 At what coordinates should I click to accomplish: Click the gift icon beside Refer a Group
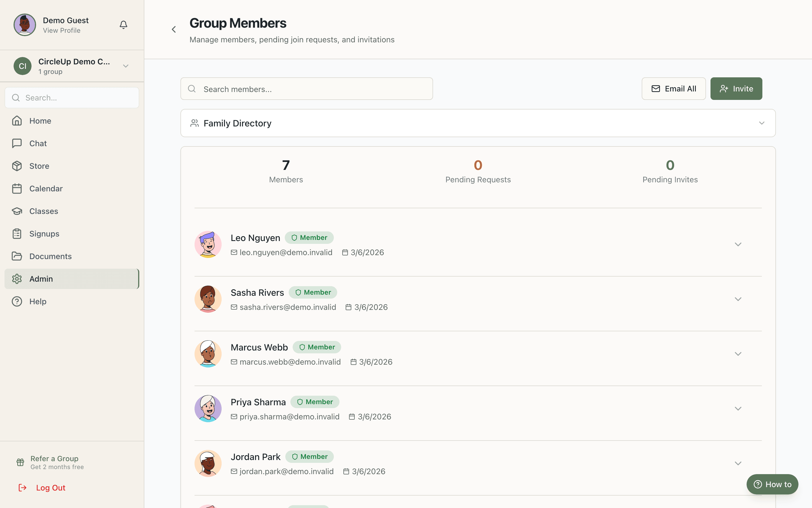pyautogui.click(x=20, y=462)
